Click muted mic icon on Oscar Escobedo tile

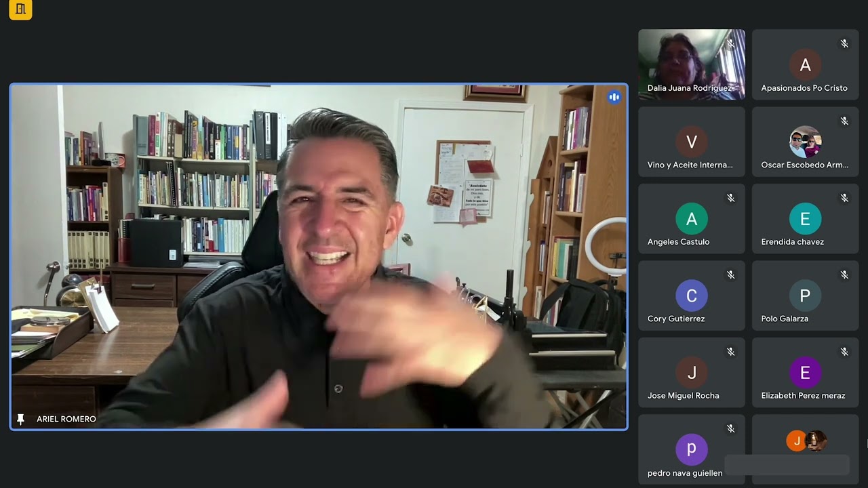pyautogui.click(x=844, y=121)
